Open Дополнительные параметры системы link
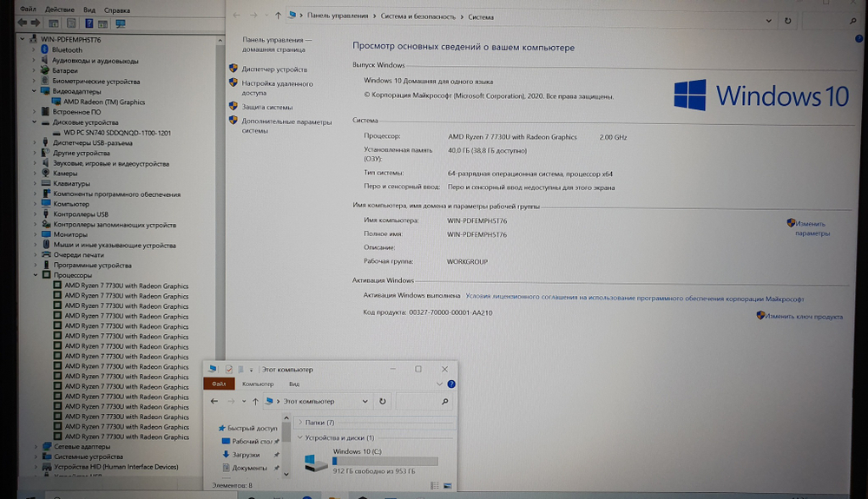Screen dimensions: 868x499 (x=286, y=126)
